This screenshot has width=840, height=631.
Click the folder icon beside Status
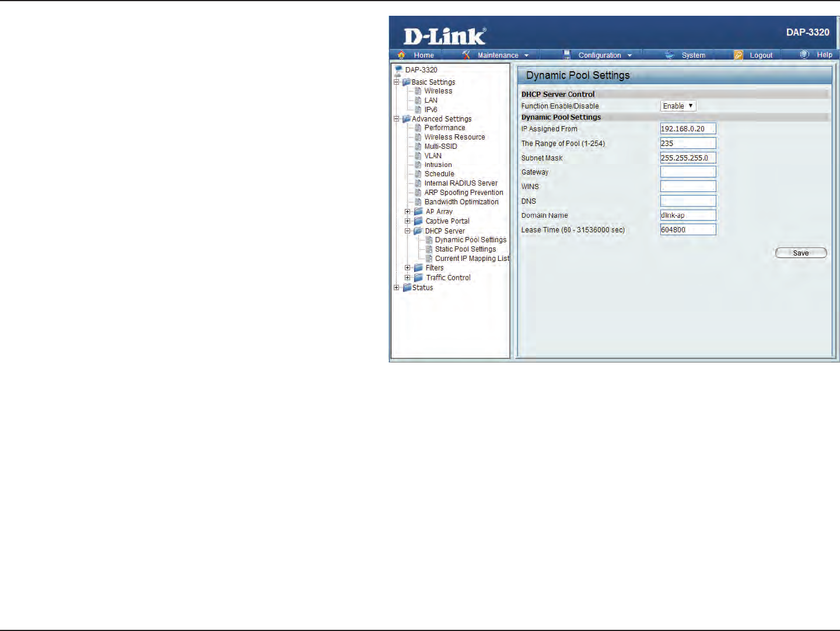point(407,287)
